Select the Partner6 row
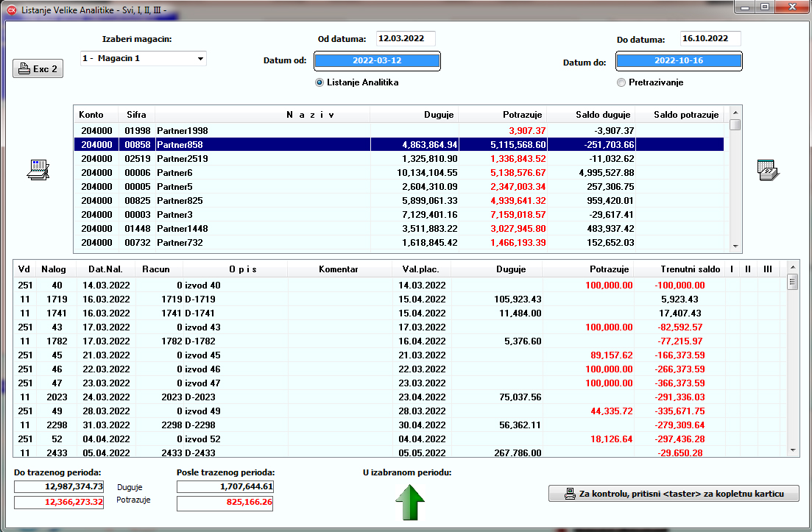The image size is (812, 532). click(399, 173)
